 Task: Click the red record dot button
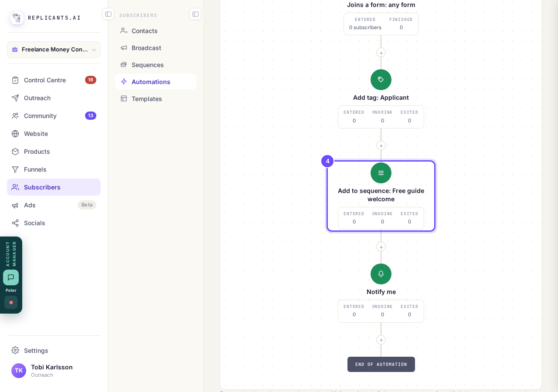(11, 302)
